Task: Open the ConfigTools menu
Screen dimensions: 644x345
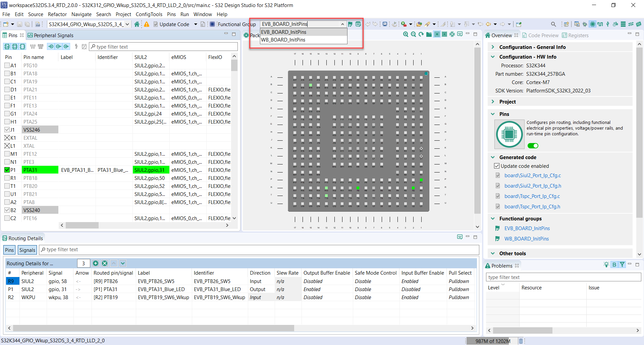Action: 149,14
